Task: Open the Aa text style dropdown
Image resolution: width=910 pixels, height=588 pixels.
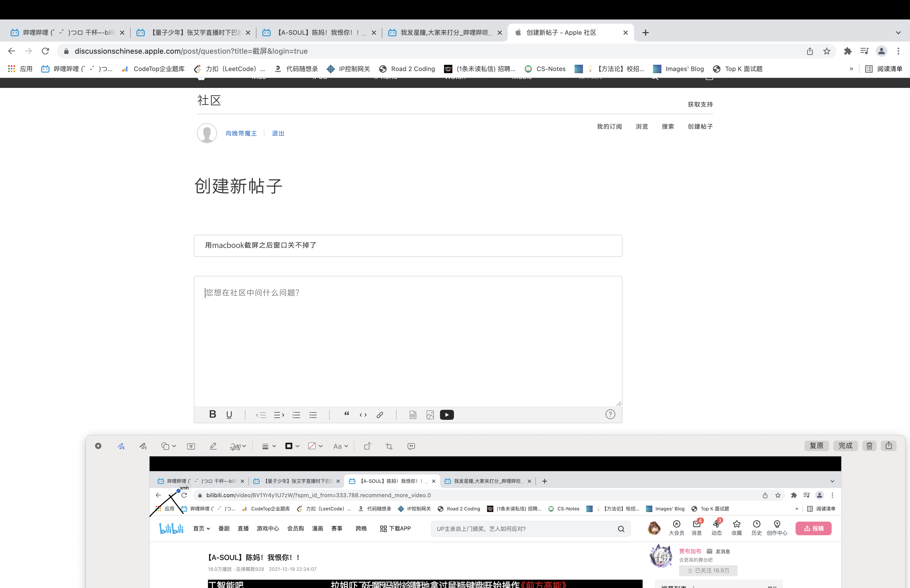Action: click(x=340, y=446)
